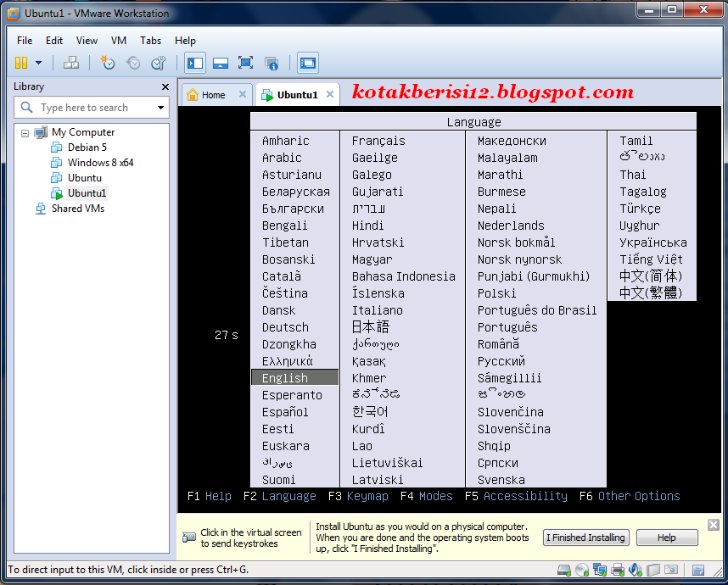728x585 pixels.
Task: Click F4 Modes in boot menu
Action: [x=426, y=496]
